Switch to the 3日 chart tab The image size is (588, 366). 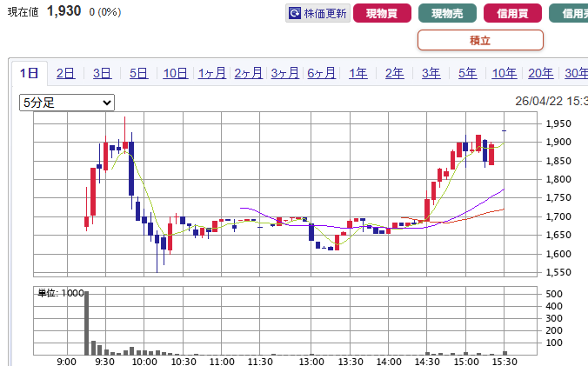[102, 73]
